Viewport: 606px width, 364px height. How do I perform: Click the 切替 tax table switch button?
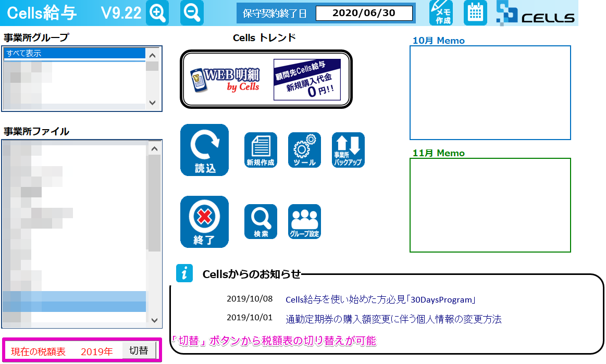click(x=139, y=350)
